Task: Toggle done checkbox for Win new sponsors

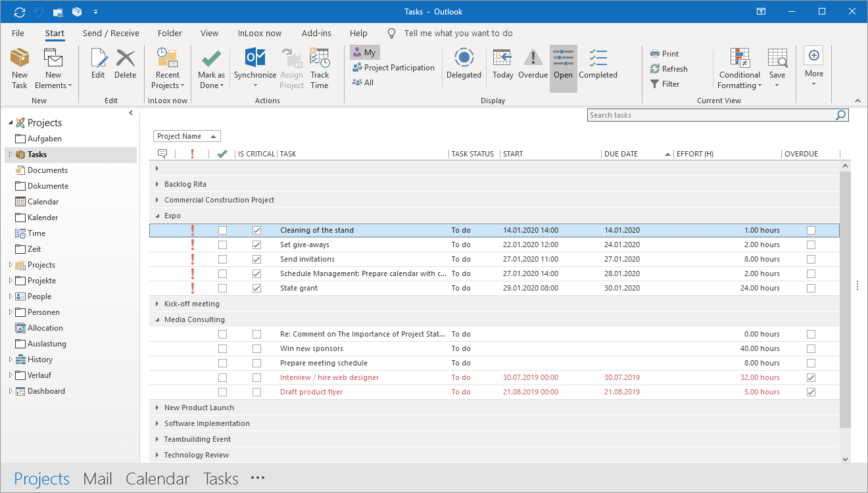Action: 222,348
